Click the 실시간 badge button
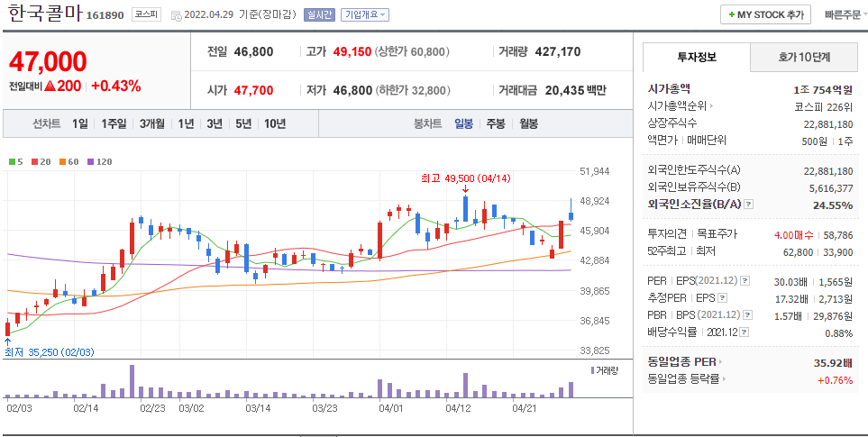The width and height of the screenshot is (868, 437). [x=319, y=15]
